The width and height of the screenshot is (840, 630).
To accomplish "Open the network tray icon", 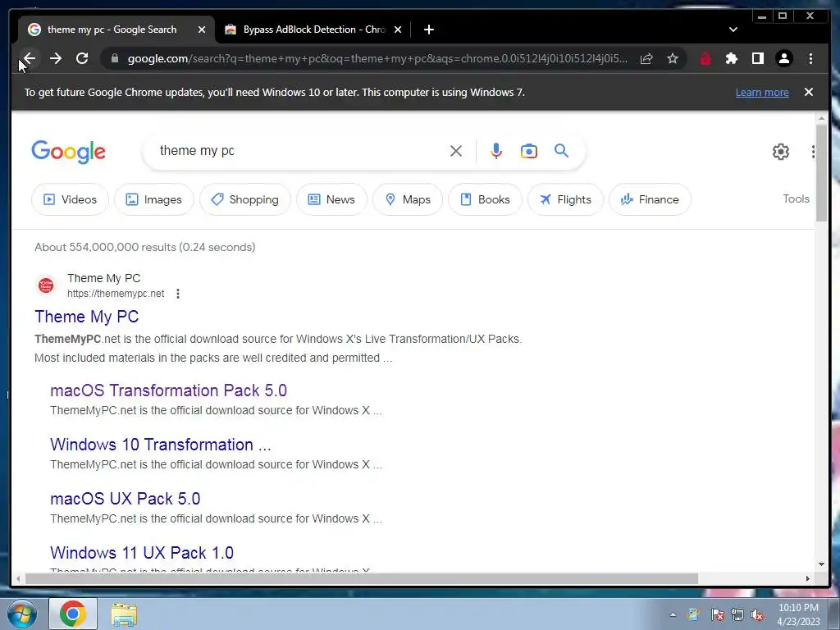I will point(737,615).
